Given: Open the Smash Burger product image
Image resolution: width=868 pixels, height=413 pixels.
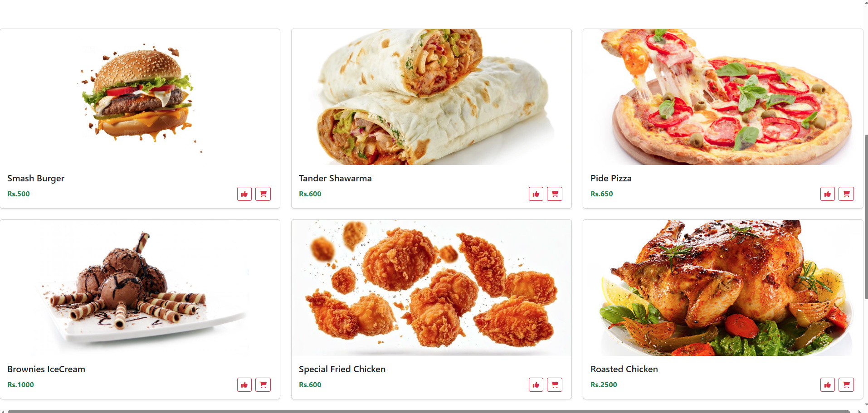Looking at the screenshot, I should point(140,97).
